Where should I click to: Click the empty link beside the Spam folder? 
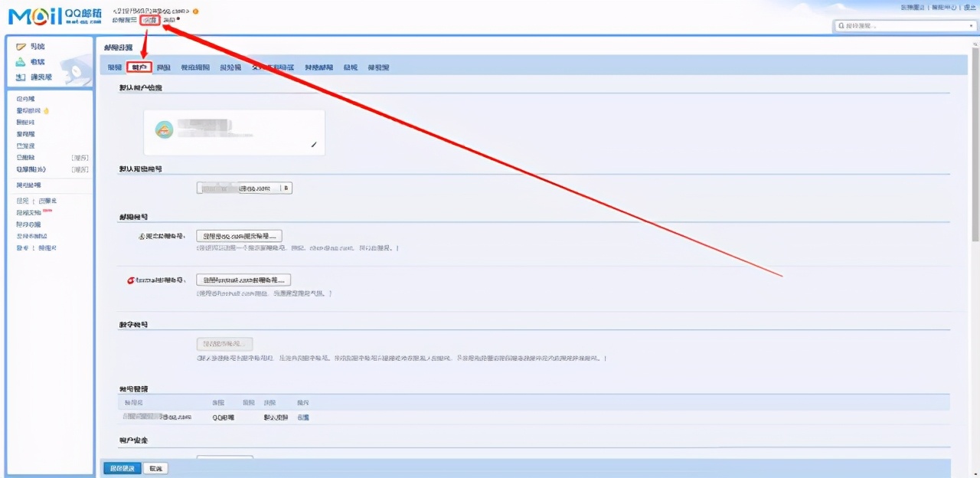[x=80, y=169]
